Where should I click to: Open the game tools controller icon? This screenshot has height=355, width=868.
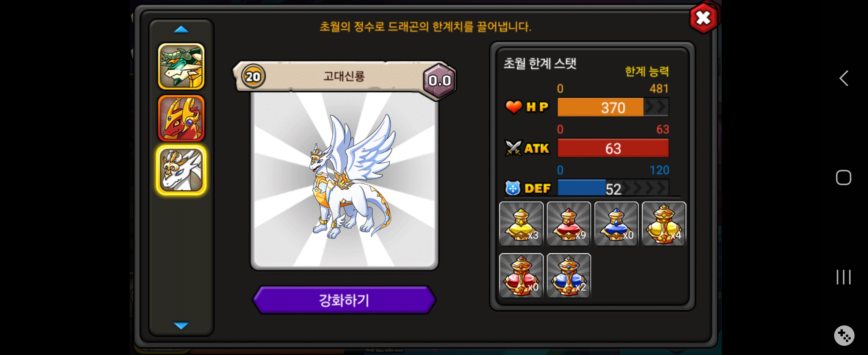[844, 335]
